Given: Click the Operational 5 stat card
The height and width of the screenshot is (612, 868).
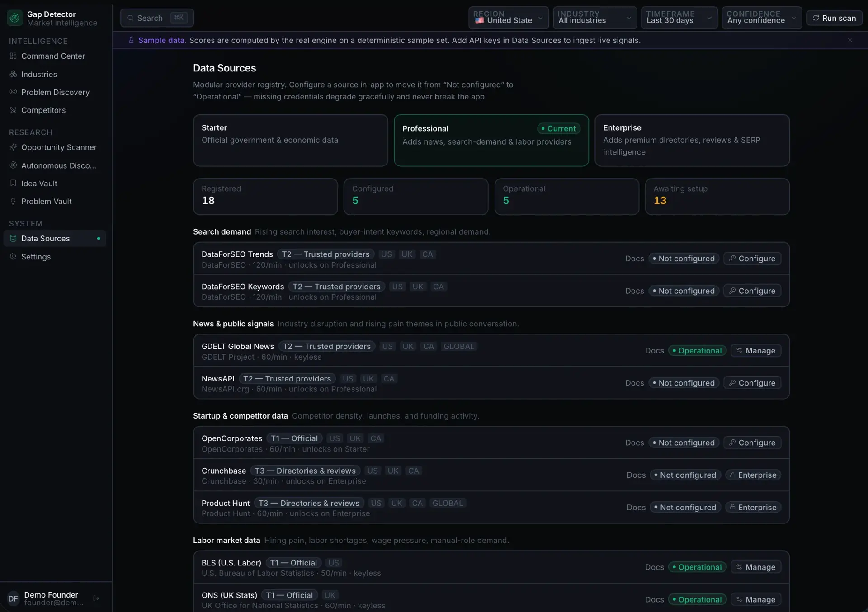Looking at the screenshot, I should [x=566, y=196].
